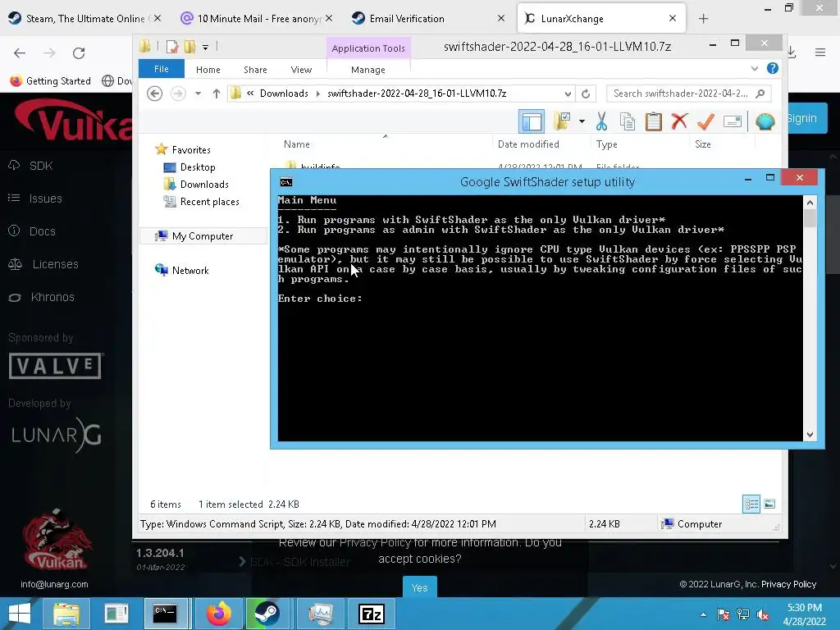Refresh the Explorer folder view
This screenshot has width=840, height=630.
586,94
